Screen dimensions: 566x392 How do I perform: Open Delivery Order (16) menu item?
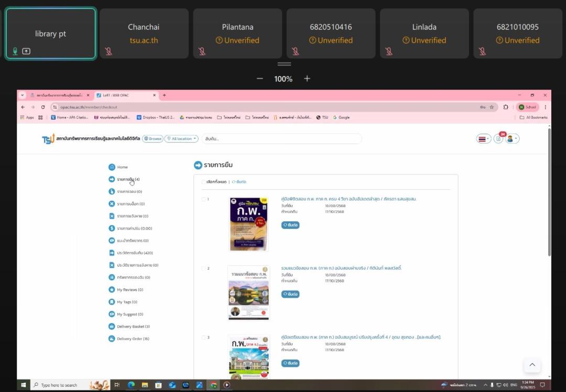point(133,339)
